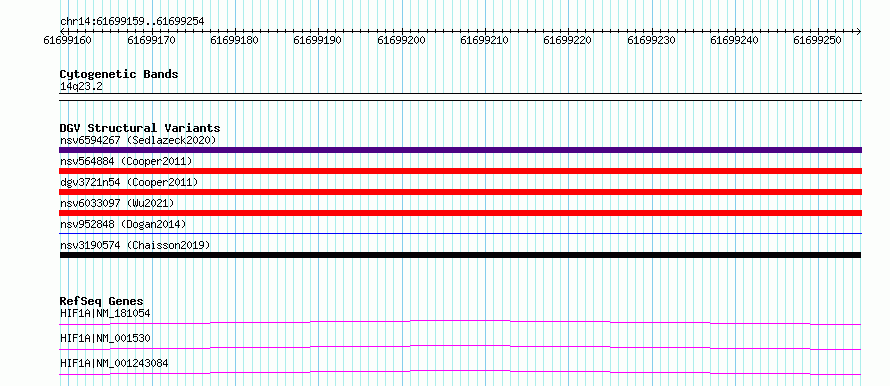This screenshot has height=386, width=890.
Task: Click the red dgv3721n54 variant bar
Action: pos(461,192)
